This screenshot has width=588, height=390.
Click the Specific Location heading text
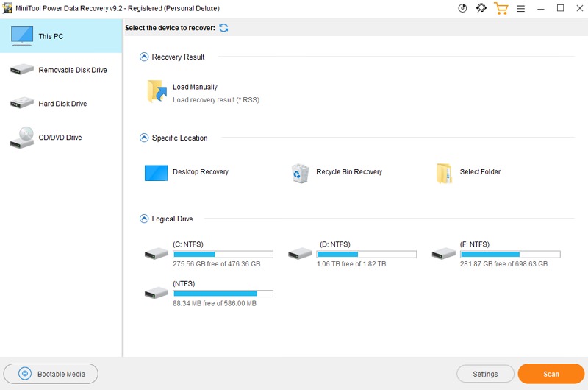[x=179, y=138]
